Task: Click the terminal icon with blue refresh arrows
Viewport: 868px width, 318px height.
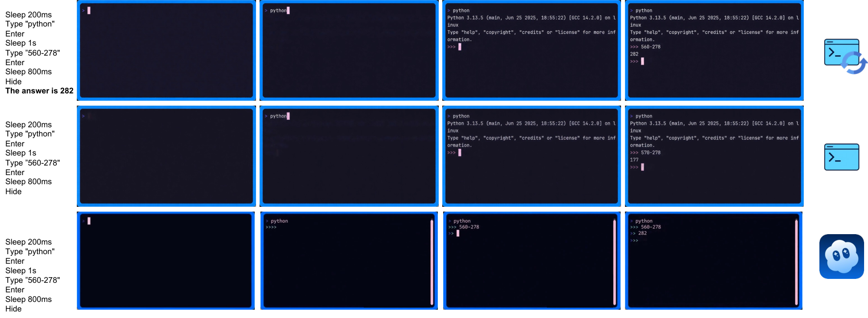Action: (x=845, y=56)
